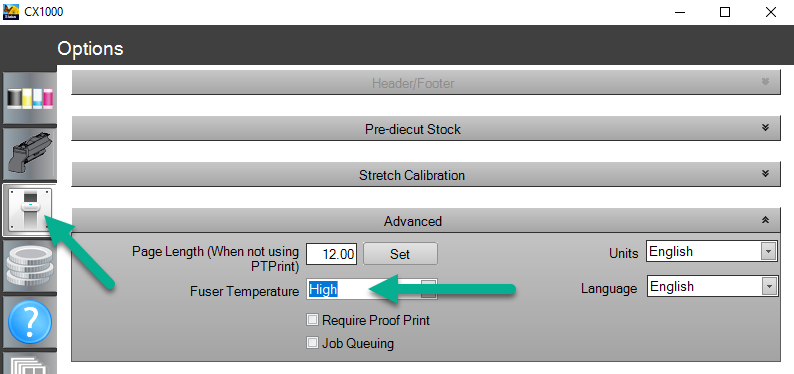Screen dimensions: 794x374
Task: Select the toner cartridge sidebar icon
Action: coord(29,154)
